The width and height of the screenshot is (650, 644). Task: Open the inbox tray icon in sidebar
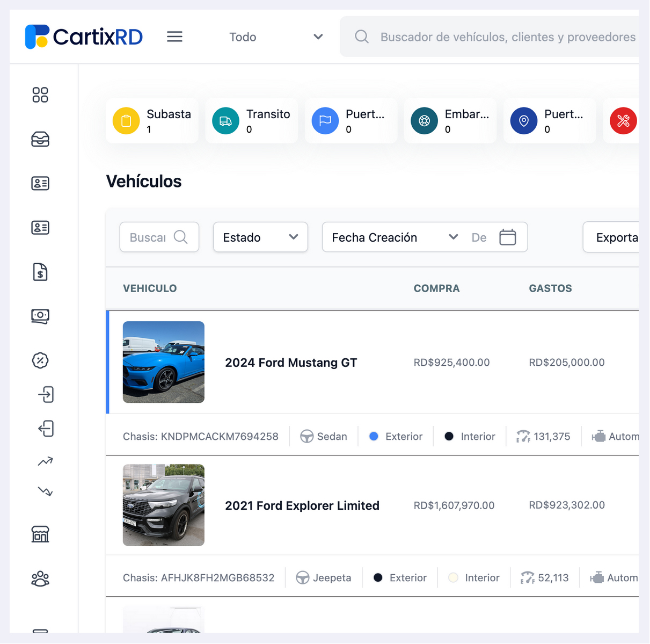coord(40,139)
